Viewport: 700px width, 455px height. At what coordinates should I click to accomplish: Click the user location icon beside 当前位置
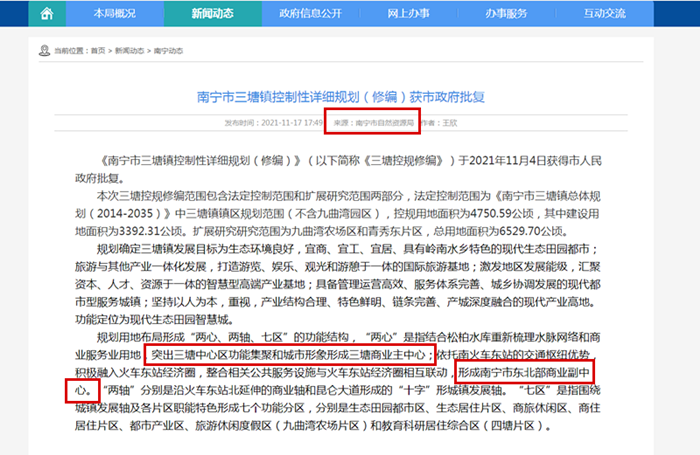pyautogui.click(x=44, y=50)
